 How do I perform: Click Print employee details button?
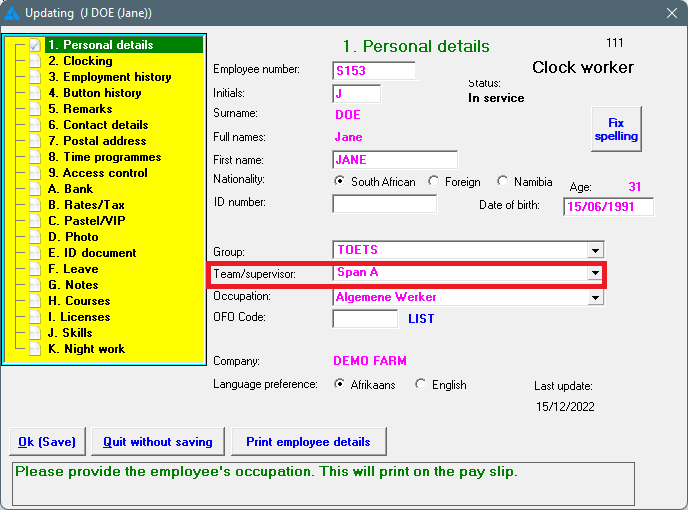[308, 442]
